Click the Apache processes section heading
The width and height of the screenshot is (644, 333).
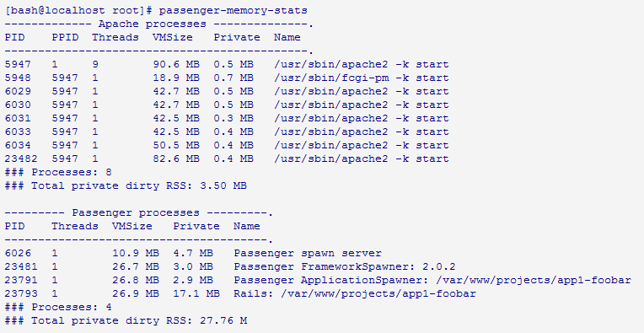153,24
